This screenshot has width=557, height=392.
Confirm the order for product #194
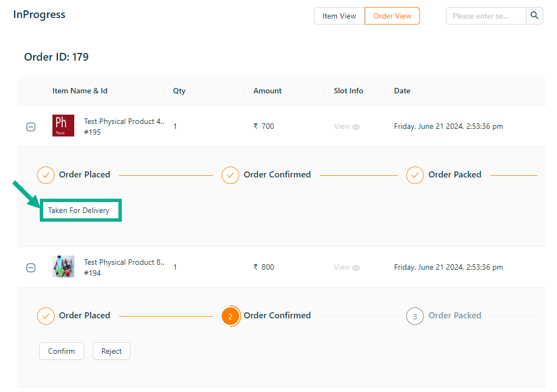(x=62, y=351)
